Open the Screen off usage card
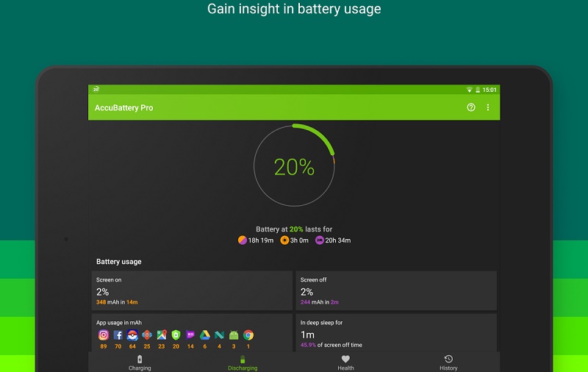This screenshot has width=588, height=372. [x=396, y=290]
